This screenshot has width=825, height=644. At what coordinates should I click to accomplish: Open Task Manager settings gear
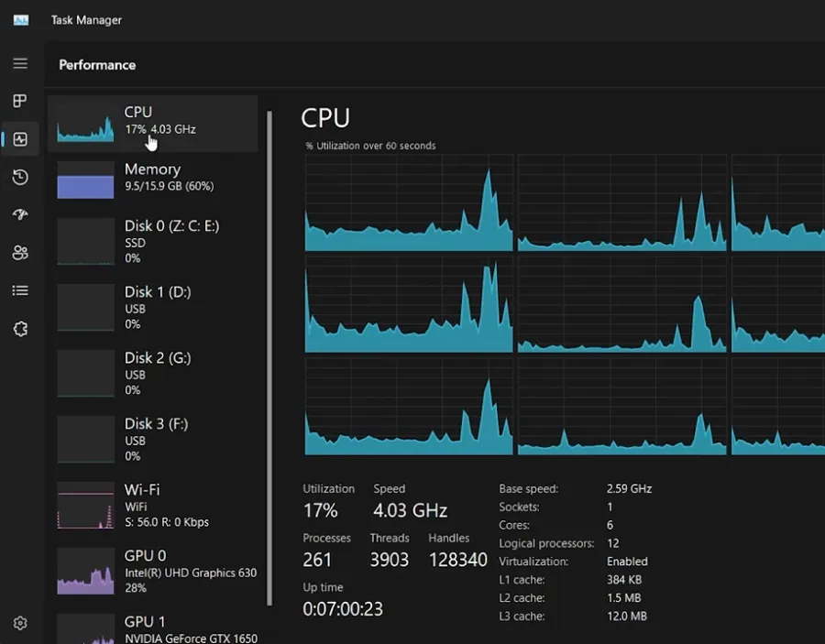20,623
